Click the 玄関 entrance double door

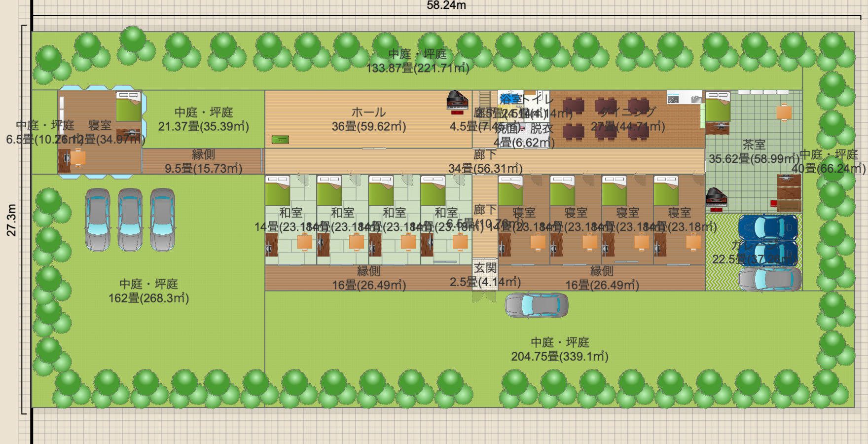pyautogui.click(x=484, y=296)
